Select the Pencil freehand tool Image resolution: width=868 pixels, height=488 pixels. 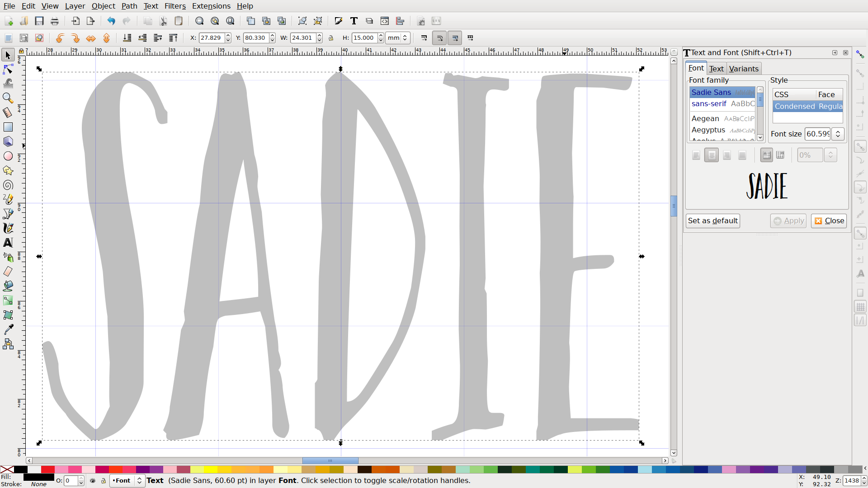pyautogui.click(x=8, y=199)
